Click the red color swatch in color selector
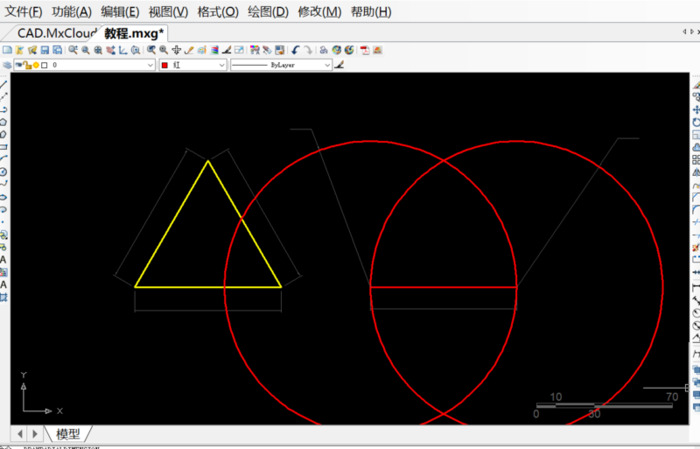Screen dimensions: 700x449 165,65
